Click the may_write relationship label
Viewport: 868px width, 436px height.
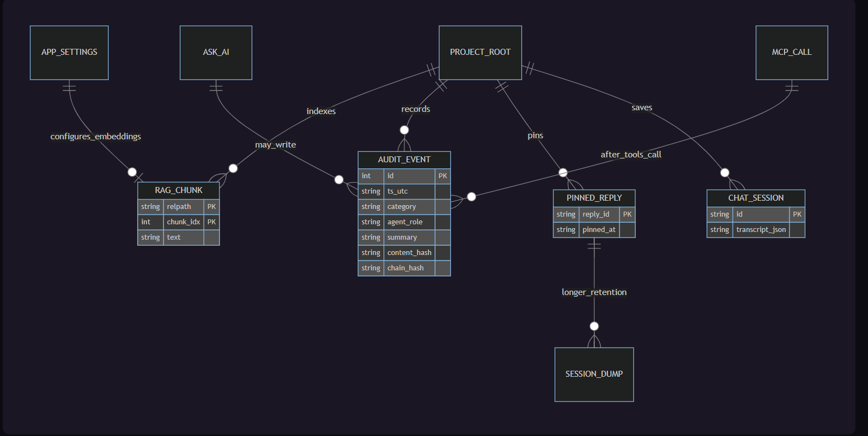click(275, 145)
